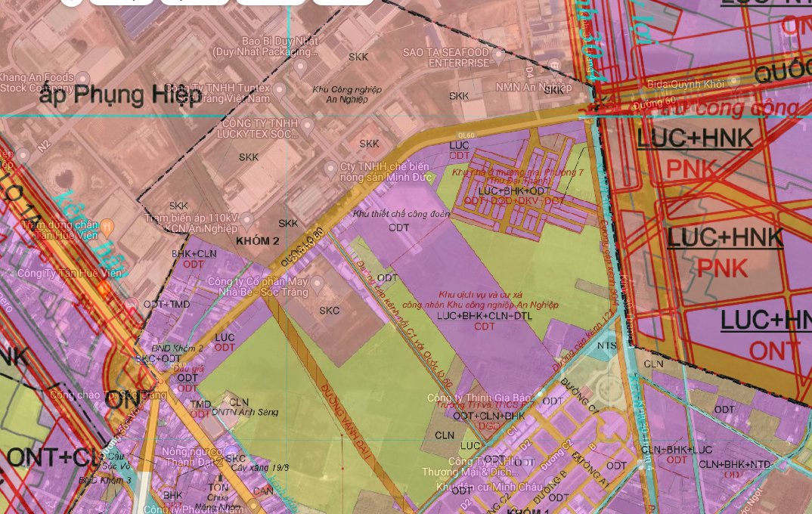Select the LUC+BHK+CLN-DTL zoning label

484,316
